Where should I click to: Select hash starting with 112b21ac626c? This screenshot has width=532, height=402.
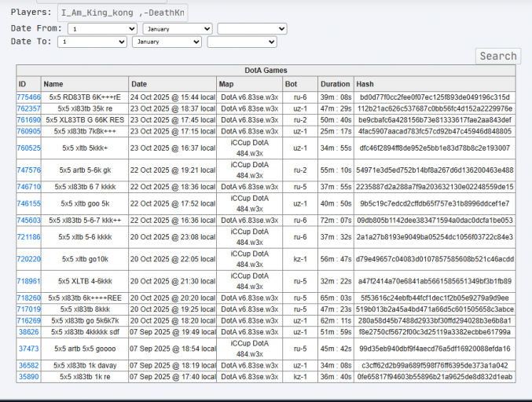click(435, 109)
